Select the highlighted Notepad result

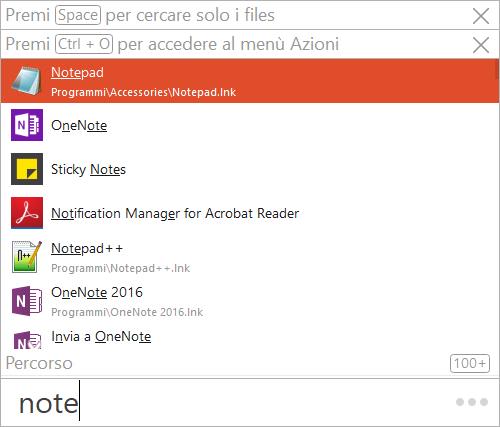click(x=250, y=81)
